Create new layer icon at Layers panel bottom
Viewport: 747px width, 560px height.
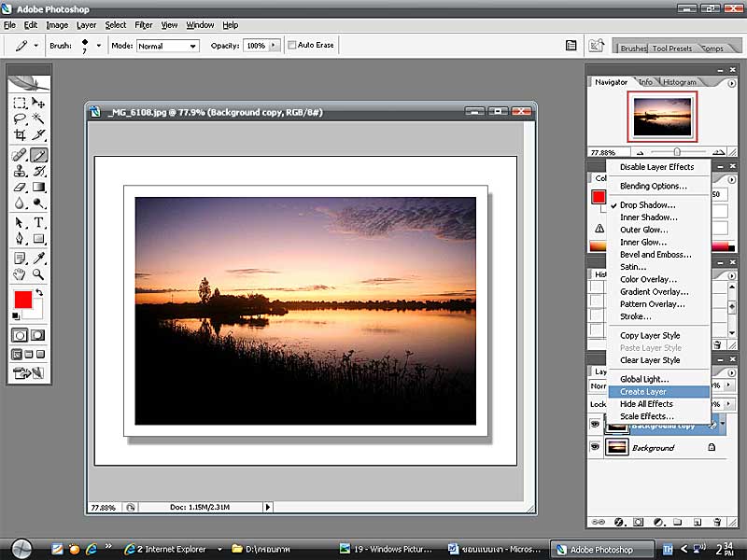(x=698, y=522)
